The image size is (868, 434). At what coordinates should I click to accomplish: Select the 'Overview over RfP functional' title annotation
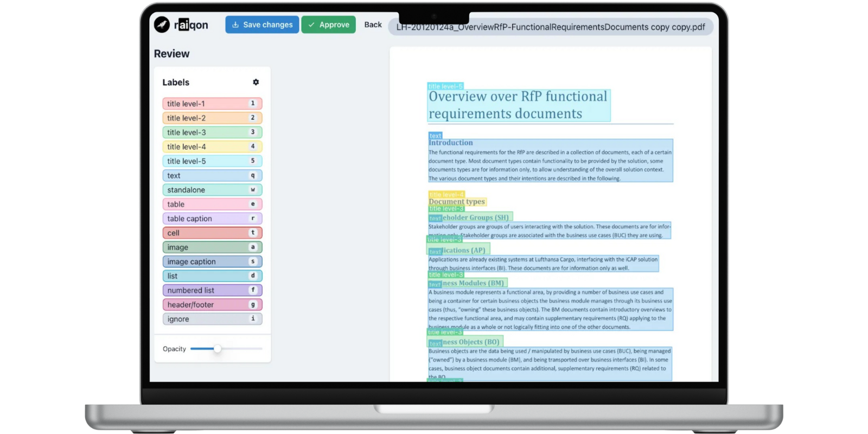(519, 105)
